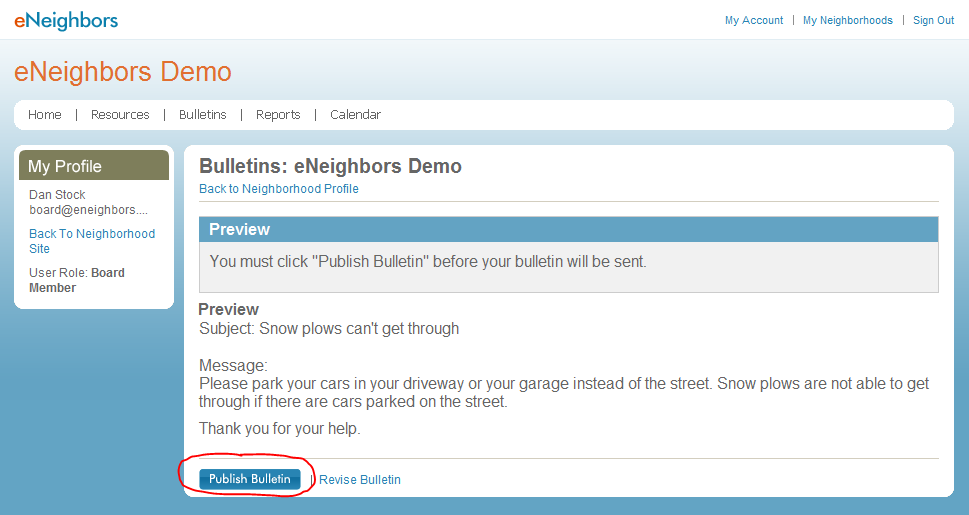Open the Home menu item

pos(45,115)
